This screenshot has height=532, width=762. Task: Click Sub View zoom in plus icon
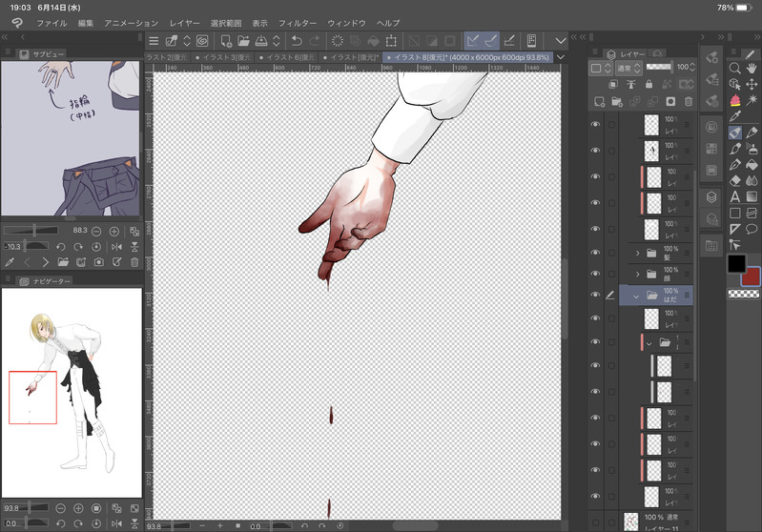click(113, 232)
